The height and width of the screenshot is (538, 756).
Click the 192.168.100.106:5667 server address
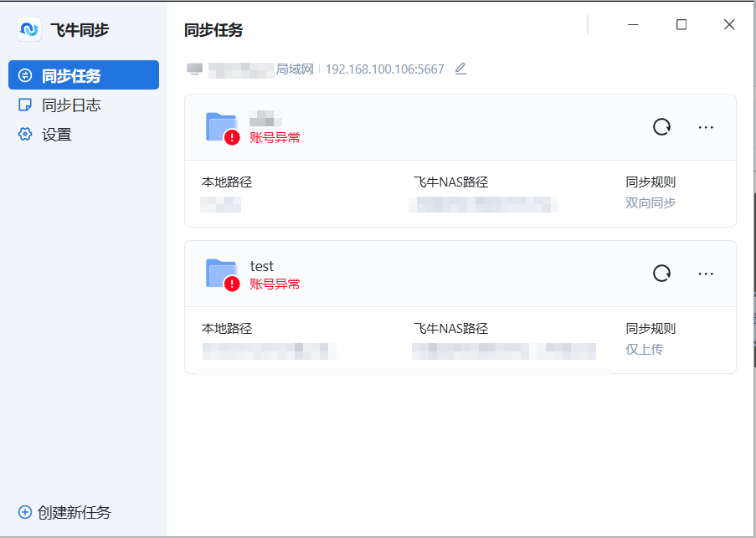click(x=384, y=69)
